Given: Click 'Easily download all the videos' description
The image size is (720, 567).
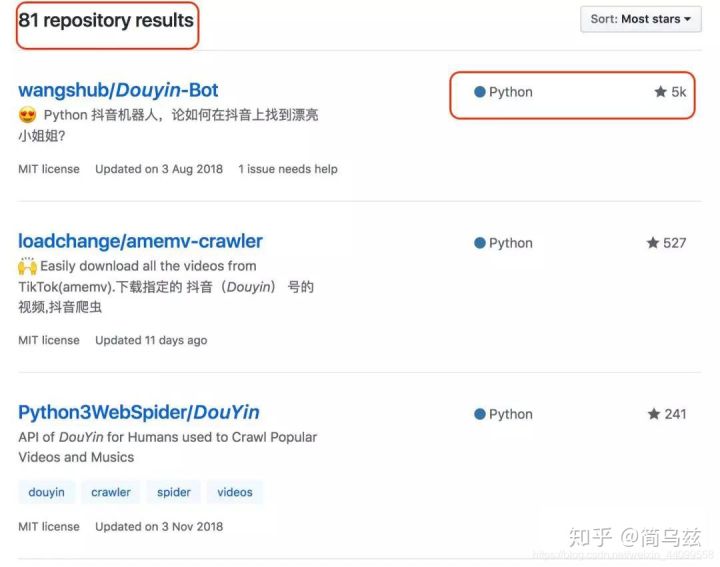Looking at the screenshot, I should point(166,286).
